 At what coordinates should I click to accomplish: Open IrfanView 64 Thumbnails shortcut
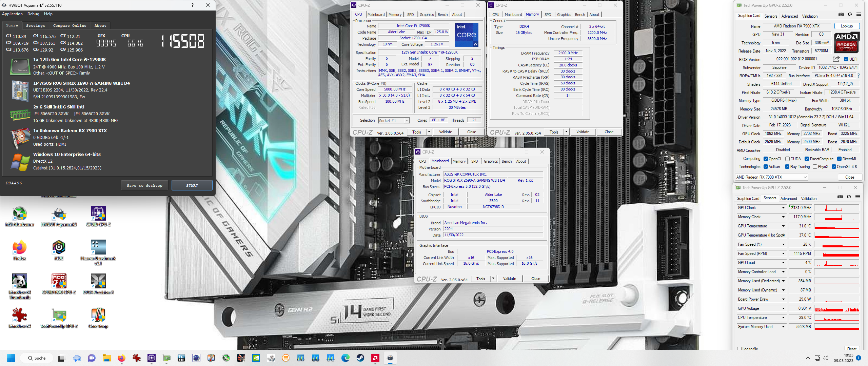coord(20,286)
